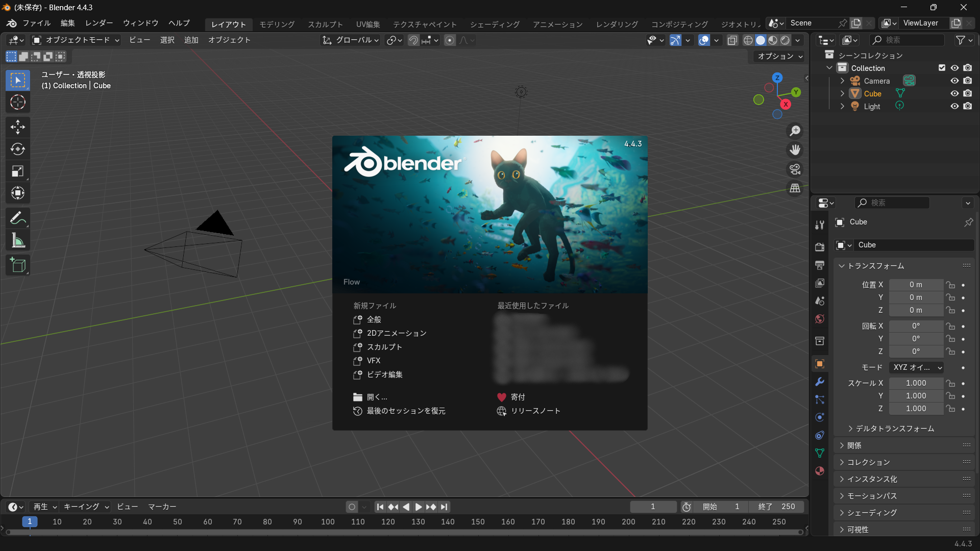Viewport: 980px width, 551px height.
Task: Uncheck the Collection exclude checkbox
Action: (x=942, y=68)
